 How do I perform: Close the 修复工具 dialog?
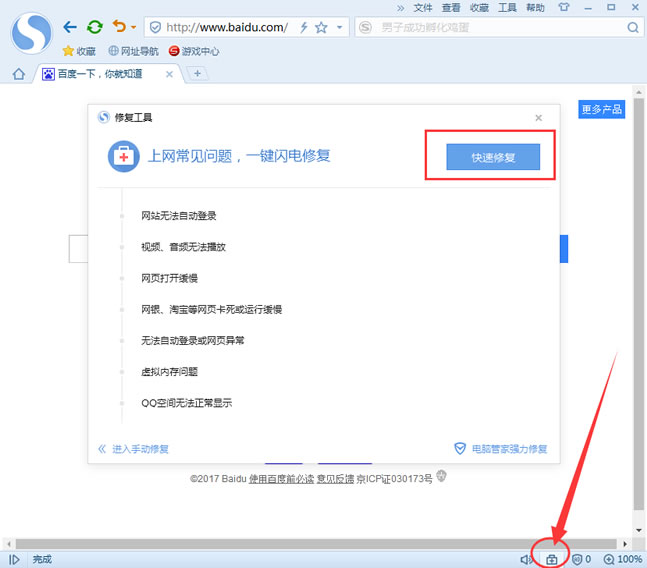point(538,118)
